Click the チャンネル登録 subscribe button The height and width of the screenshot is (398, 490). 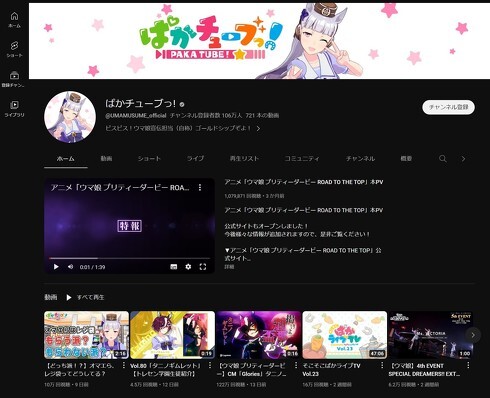448,107
